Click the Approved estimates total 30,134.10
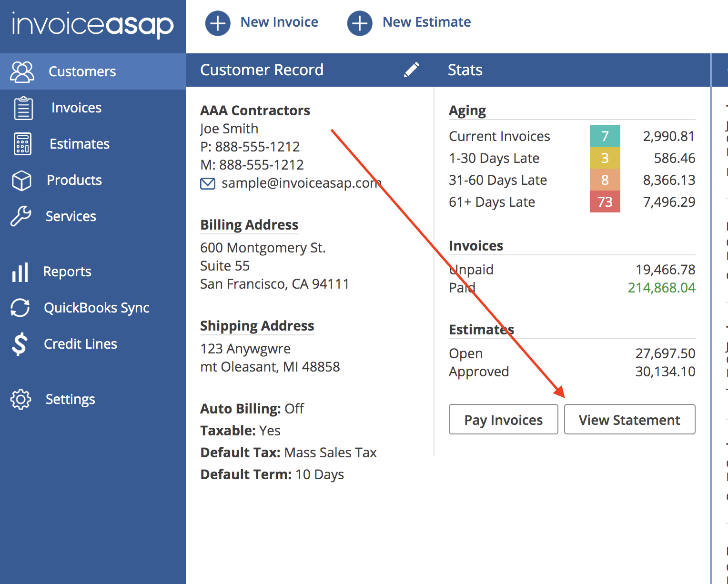The width and height of the screenshot is (728, 584). click(666, 372)
